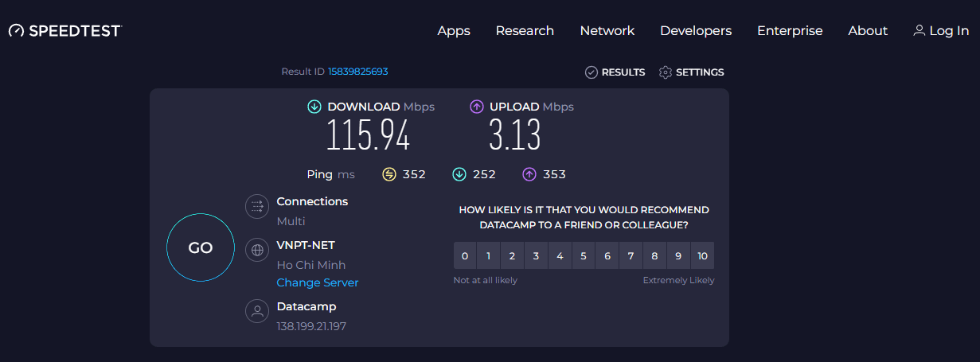Click the Connections multi-arrow icon

[257, 207]
